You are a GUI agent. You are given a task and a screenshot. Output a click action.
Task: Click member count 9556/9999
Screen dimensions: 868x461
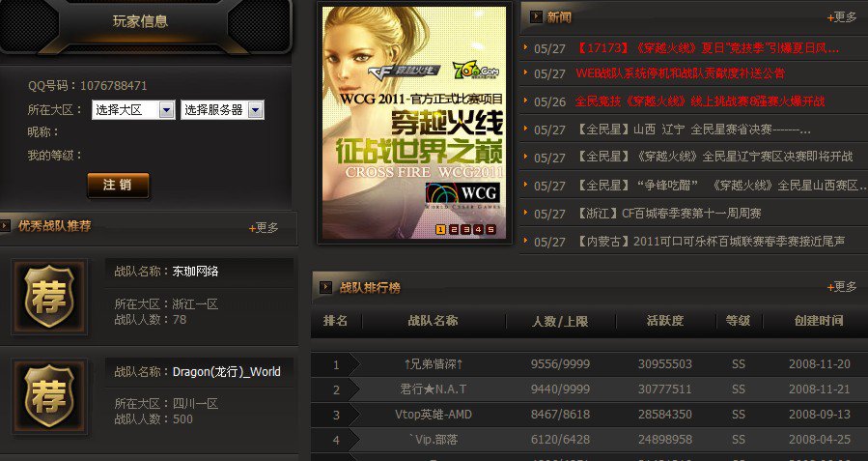click(560, 364)
